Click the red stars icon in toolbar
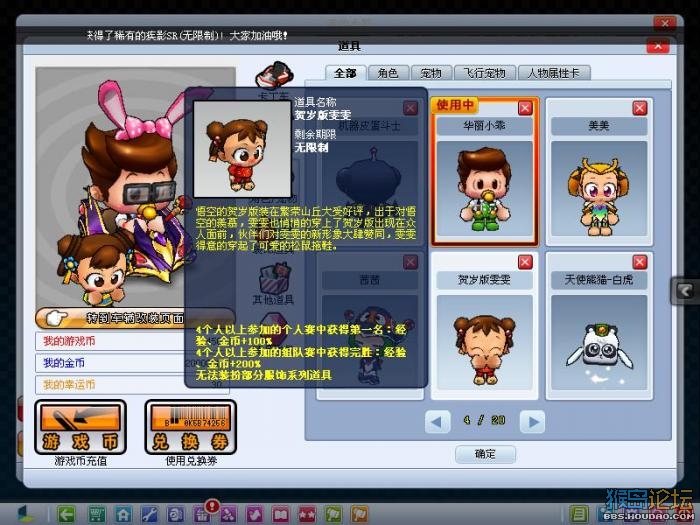 coord(308,515)
